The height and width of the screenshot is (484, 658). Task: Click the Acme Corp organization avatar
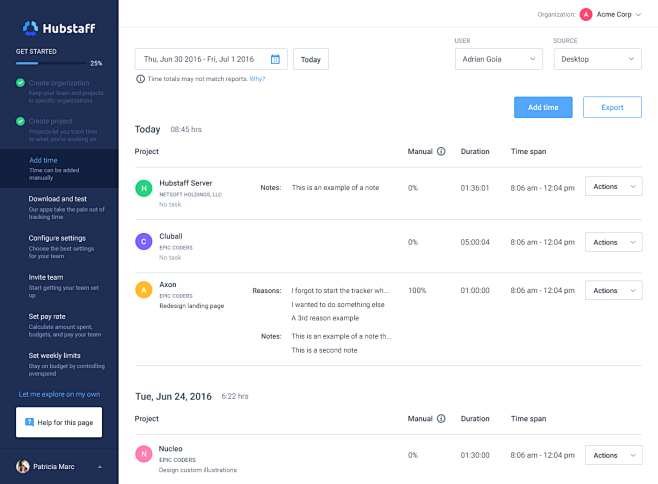click(x=586, y=14)
